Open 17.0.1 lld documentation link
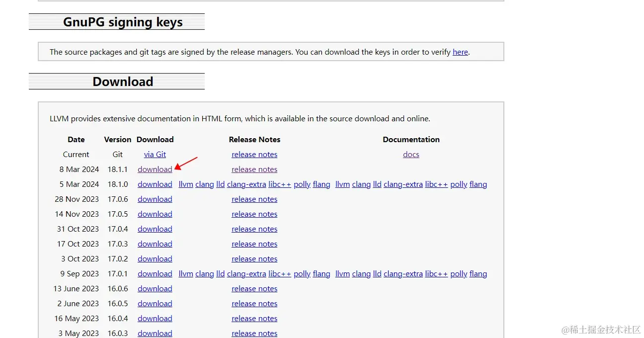The height and width of the screenshot is (338, 644). [x=377, y=274]
